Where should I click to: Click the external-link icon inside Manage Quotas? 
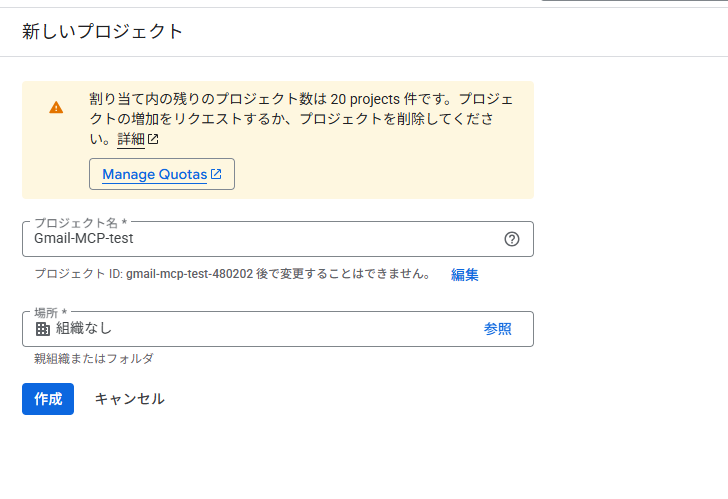[216, 174]
